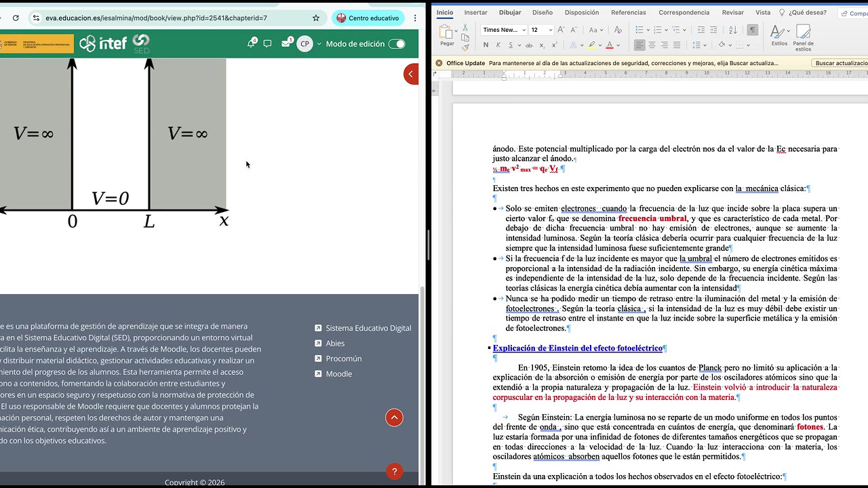The image size is (868, 488).
Task: Increase paragraph indent in Word
Action: [x=715, y=30]
